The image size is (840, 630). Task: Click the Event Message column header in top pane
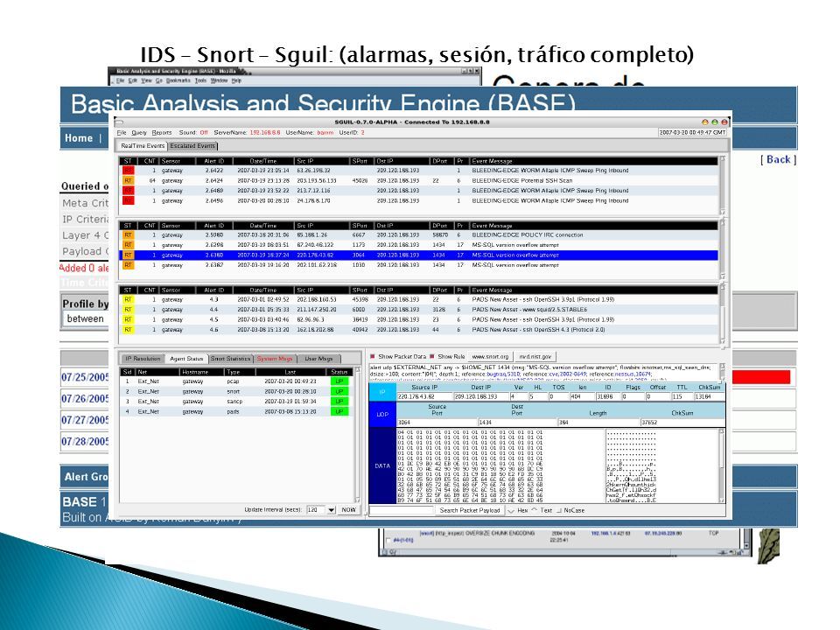tap(593, 161)
